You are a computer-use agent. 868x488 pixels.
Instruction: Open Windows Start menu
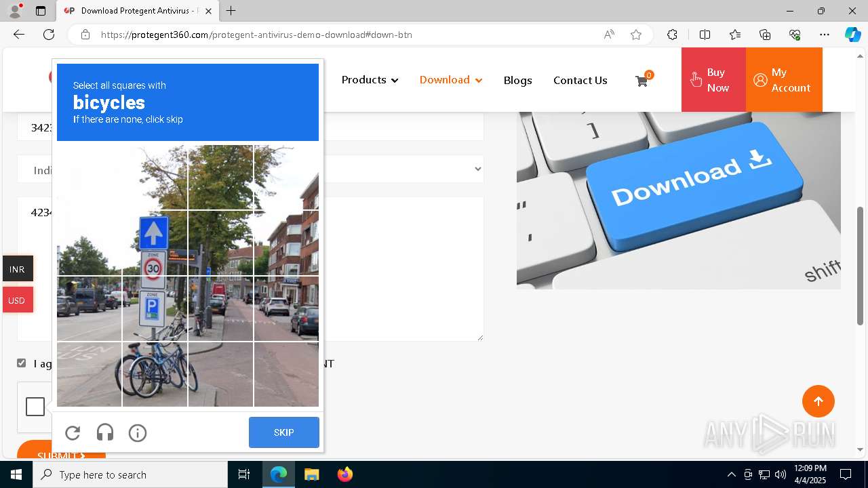click(16, 474)
